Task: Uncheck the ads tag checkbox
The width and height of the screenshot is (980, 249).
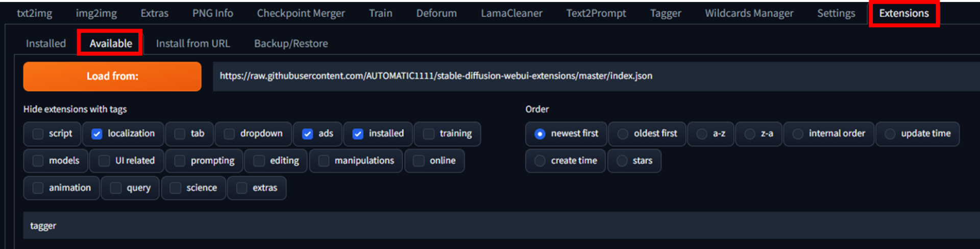Action: click(x=307, y=134)
